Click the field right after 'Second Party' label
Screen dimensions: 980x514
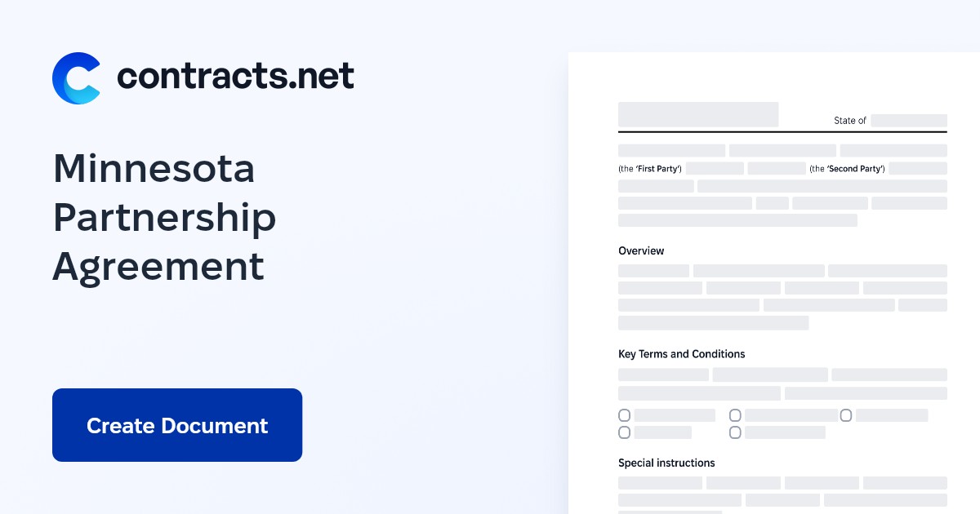point(919,168)
